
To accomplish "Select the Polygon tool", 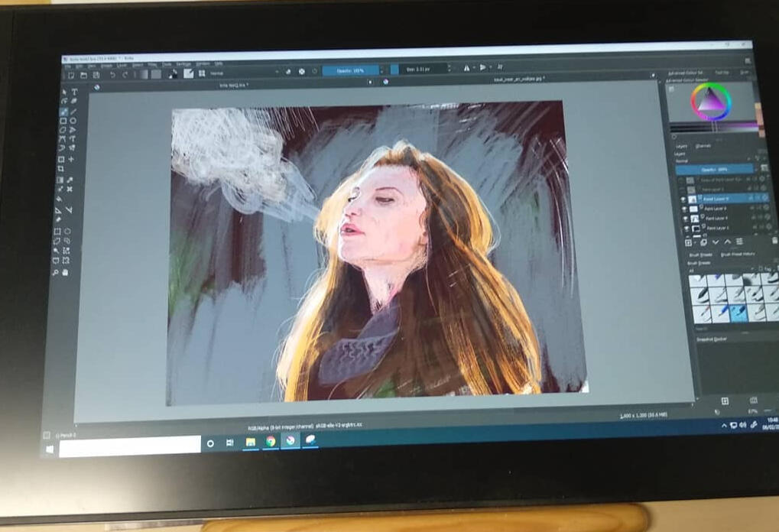I will [x=63, y=130].
